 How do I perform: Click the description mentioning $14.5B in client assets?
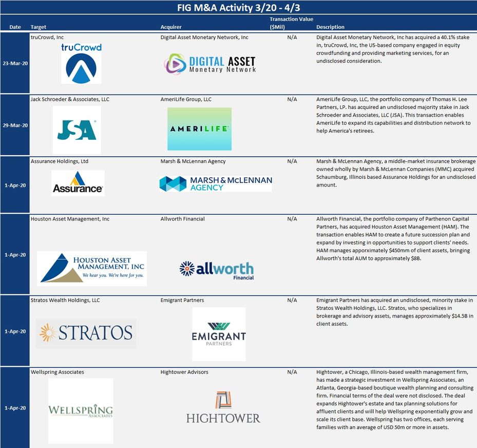click(394, 312)
